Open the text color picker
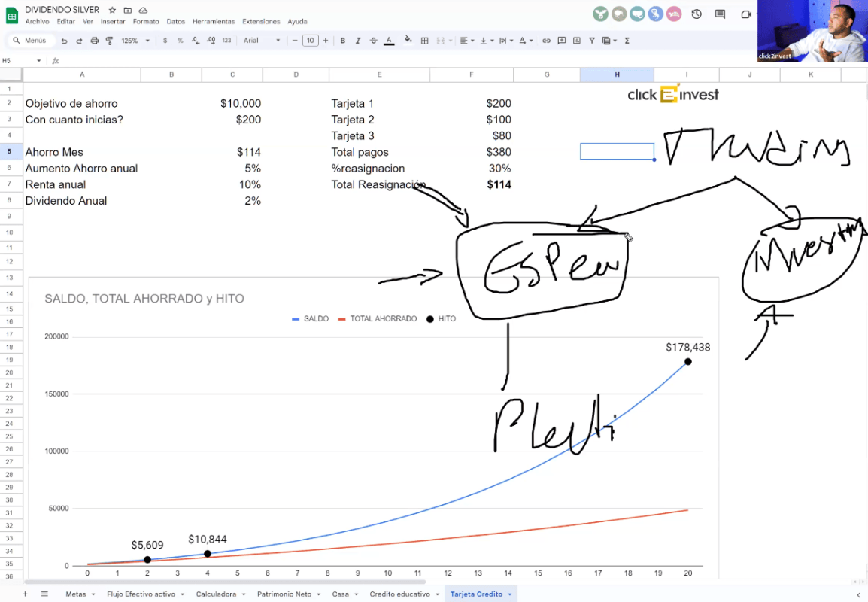 tap(389, 41)
